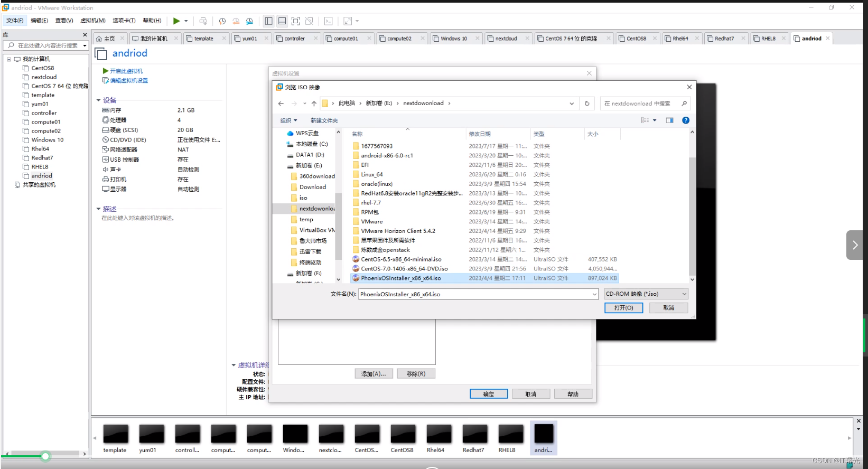Viewport: 868px width, 469px height.
Task: Collapse the 描述 section
Action: 98,209
